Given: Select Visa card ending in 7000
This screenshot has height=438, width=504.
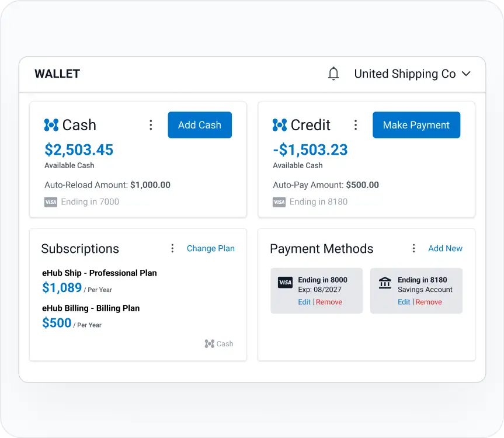Looking at the screenshot, I should [x=82, y=202].
